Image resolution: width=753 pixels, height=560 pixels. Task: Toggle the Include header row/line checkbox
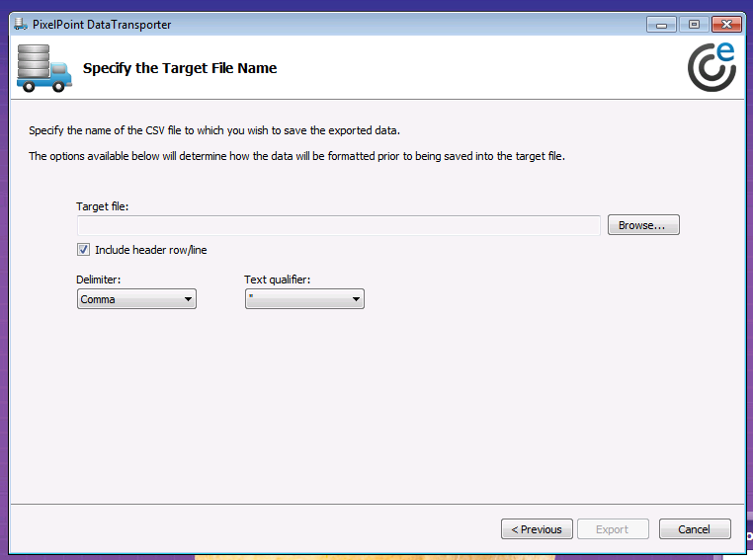click(83, 250)
